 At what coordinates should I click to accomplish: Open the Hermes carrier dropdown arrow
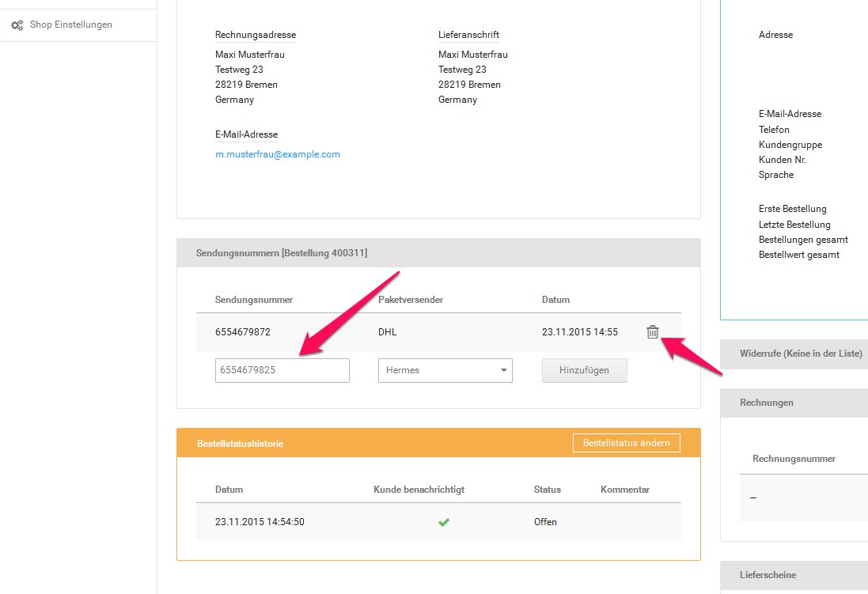pos(503,370)
